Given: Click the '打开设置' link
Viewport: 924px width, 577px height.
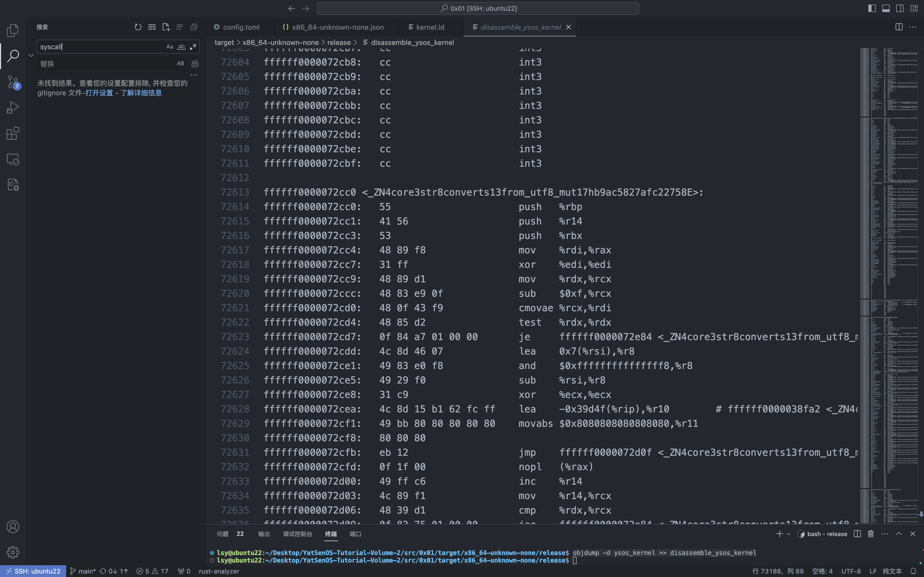Looking at the screenshot, I should coord(99,93).
